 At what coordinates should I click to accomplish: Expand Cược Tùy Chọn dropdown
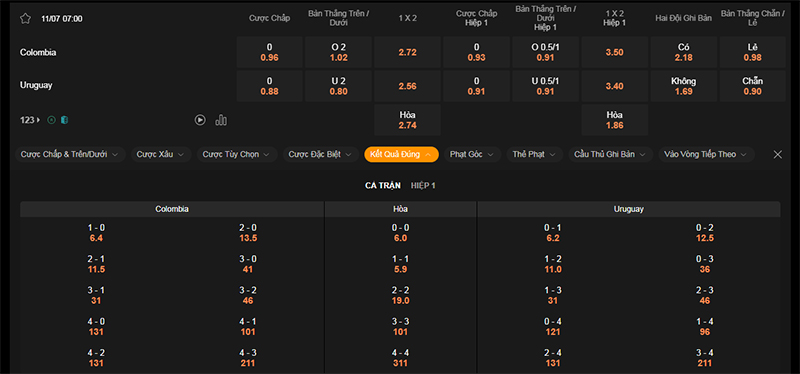(x=237, y=154)
